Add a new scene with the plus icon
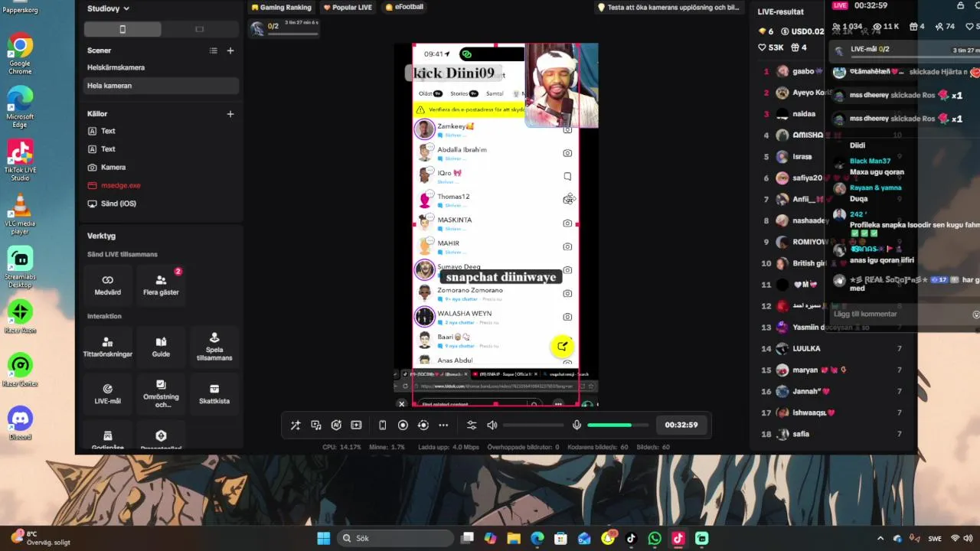 click(x=230, y=51)
